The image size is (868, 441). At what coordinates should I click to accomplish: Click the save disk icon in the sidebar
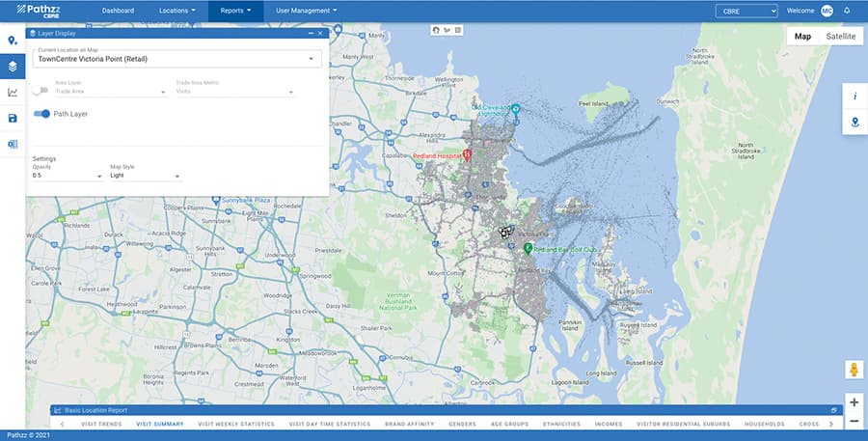tap(13, 118)
